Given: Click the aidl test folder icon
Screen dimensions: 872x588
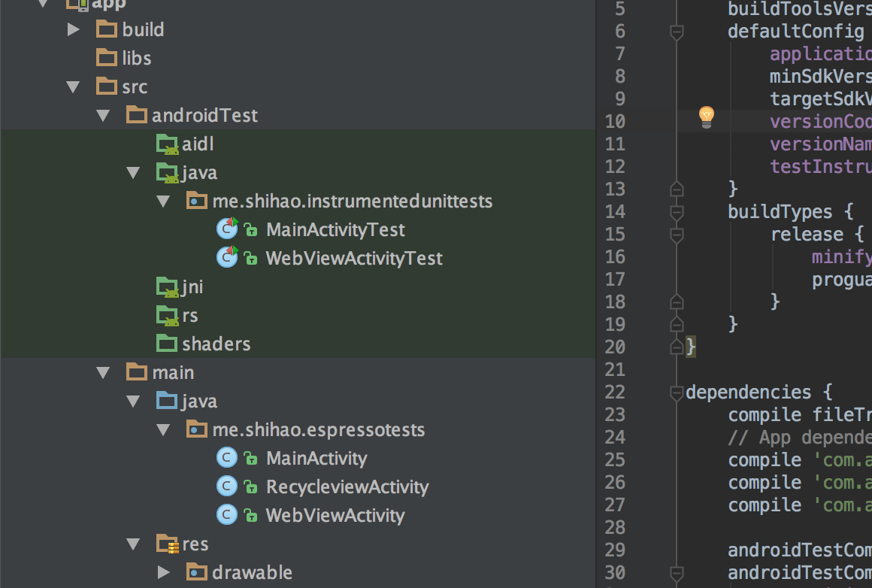Looking at the screenshot, I should click(x=167, y=144).
